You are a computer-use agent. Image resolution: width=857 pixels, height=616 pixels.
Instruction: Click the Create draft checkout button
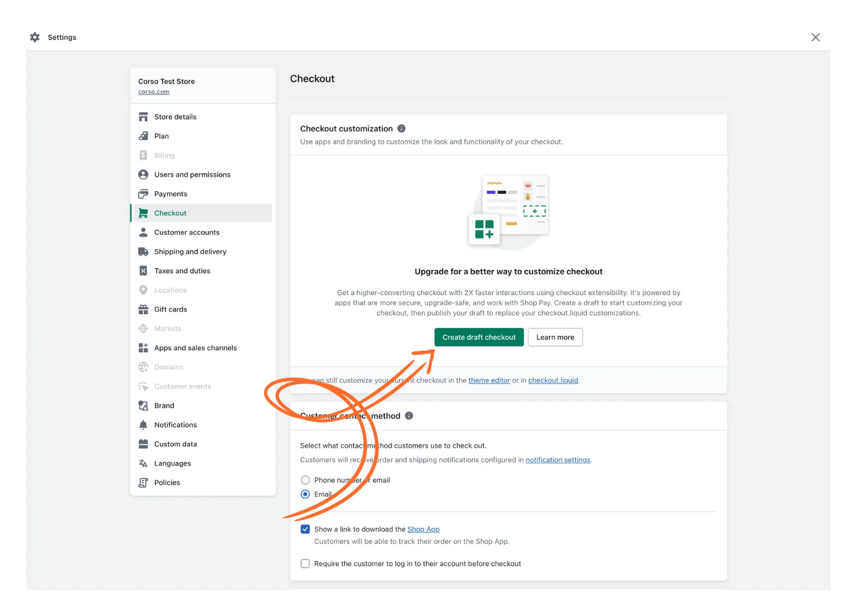tap(479, 337)
